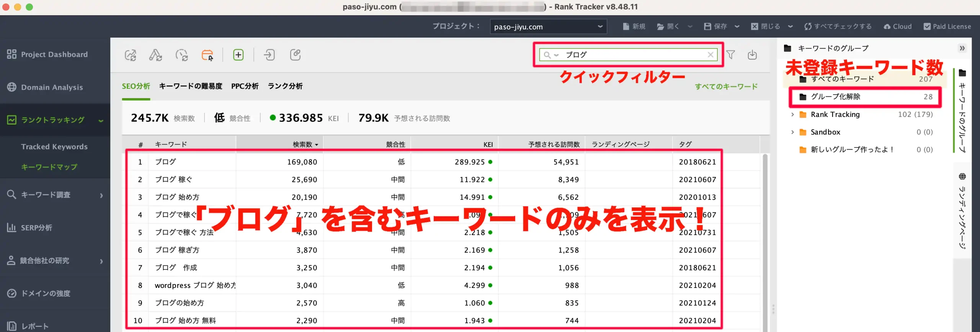Click the すべてのキーワード green link

pos(726,87)
